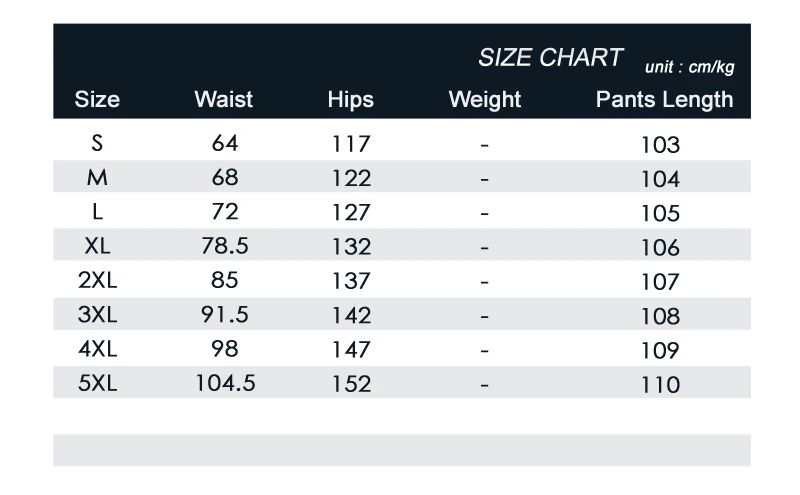Click the unit : cm/kg label

[x=689, y=67]
